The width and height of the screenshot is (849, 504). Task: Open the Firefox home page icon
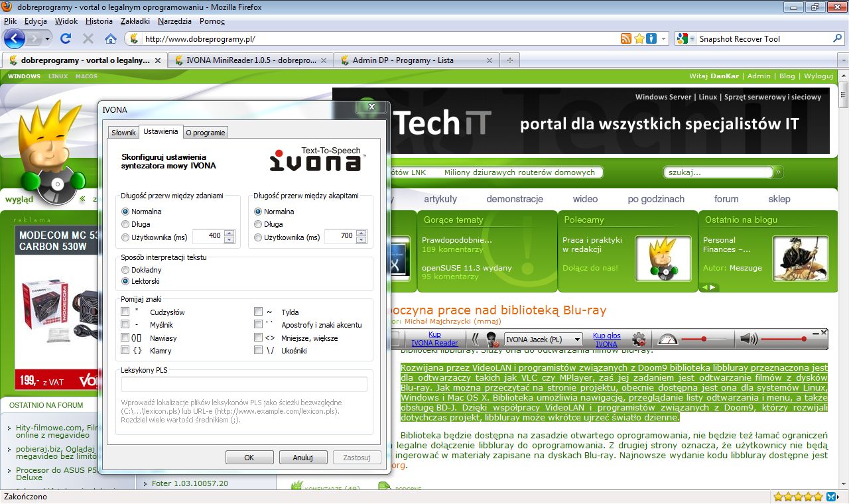tap(111, 38)
